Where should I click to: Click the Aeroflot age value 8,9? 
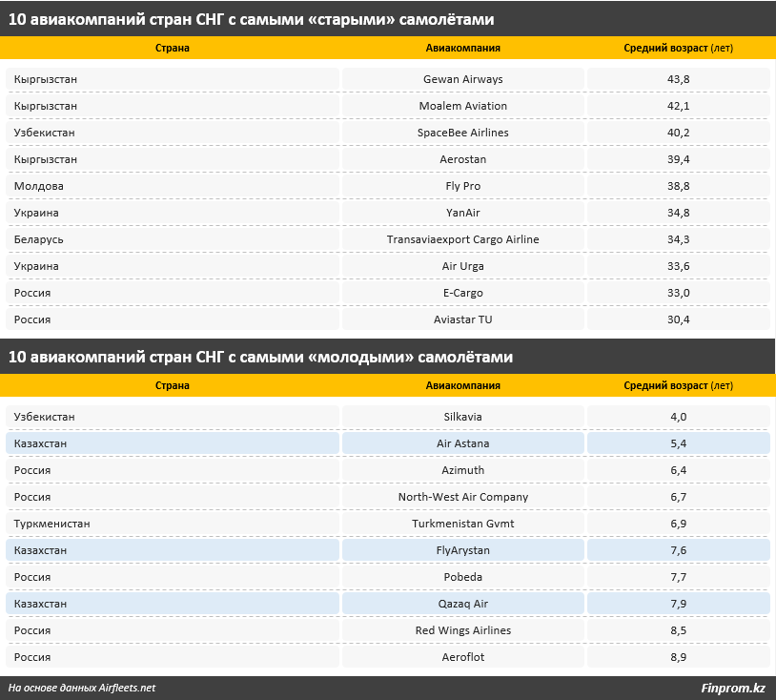[x=678, y=657]
